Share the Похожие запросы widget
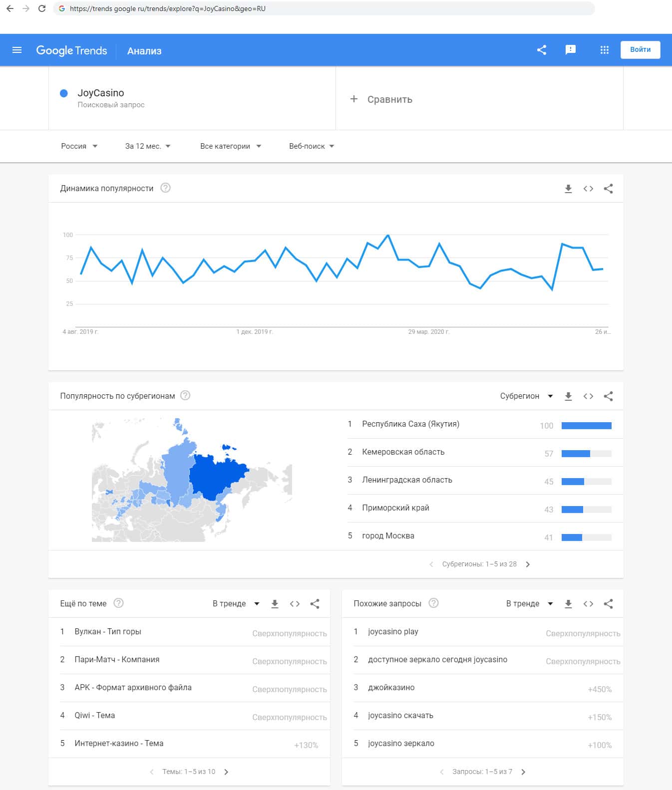672x790 pixels. [608, 604]
